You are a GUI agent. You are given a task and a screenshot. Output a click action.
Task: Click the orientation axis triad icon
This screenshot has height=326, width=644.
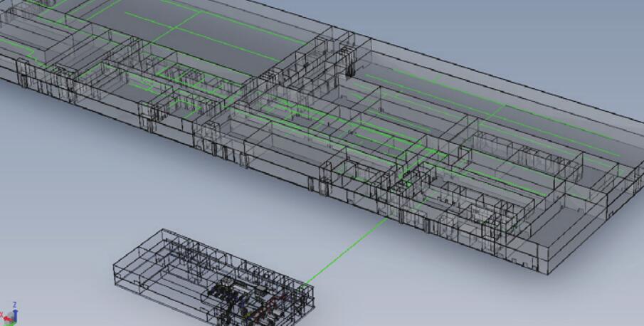click(x=9, y=315)
